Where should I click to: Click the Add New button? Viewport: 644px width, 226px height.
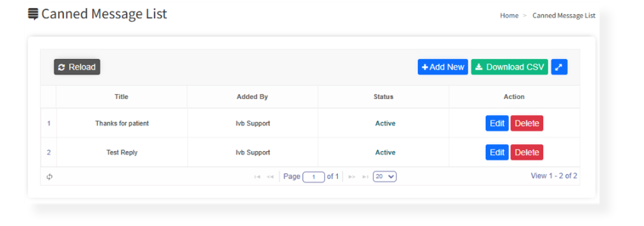pyautogui.click(x=443, y=67)
